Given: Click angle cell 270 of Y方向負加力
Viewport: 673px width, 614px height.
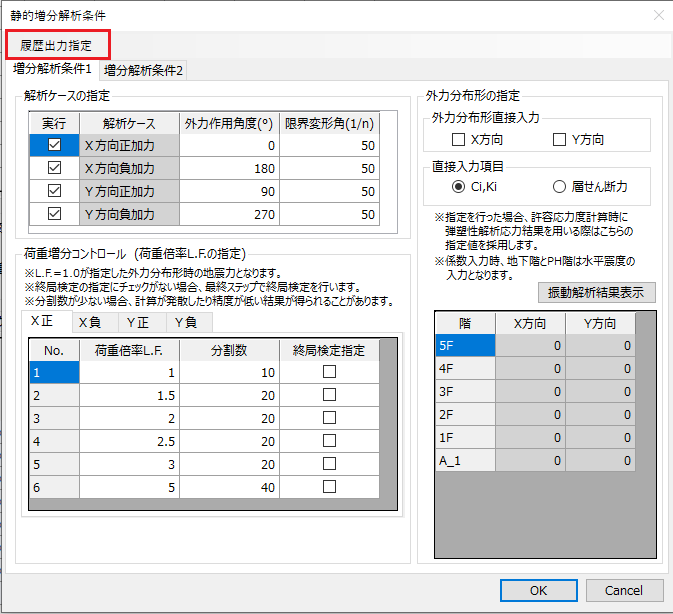Looking at the screenshot, I should (230, 214).
